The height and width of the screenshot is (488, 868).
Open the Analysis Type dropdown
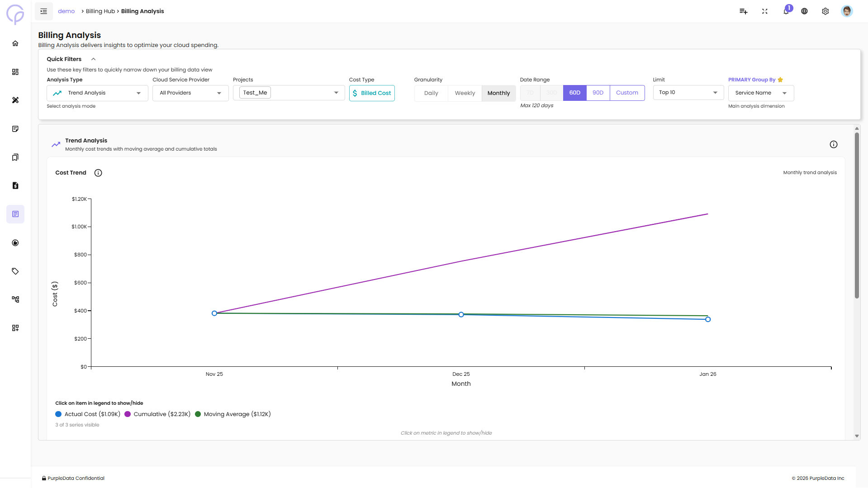[97, 93]
